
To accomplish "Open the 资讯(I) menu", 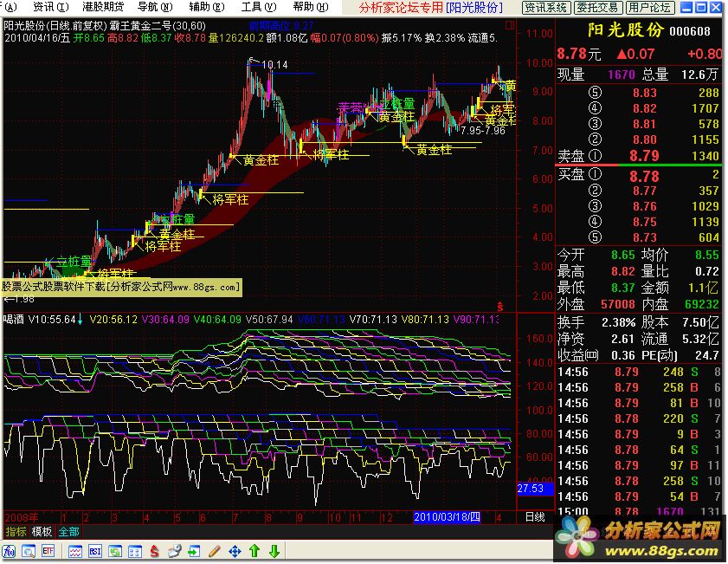I will pos(50,7).
